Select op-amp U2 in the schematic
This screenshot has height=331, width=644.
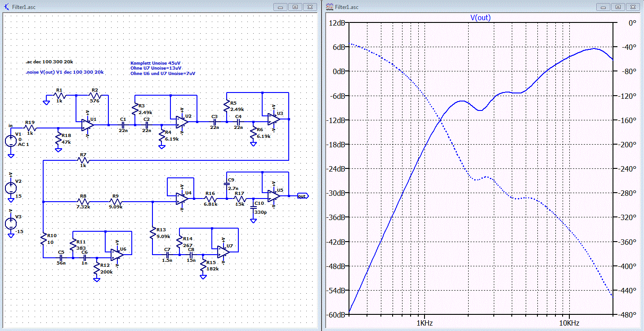click(182, 122)
